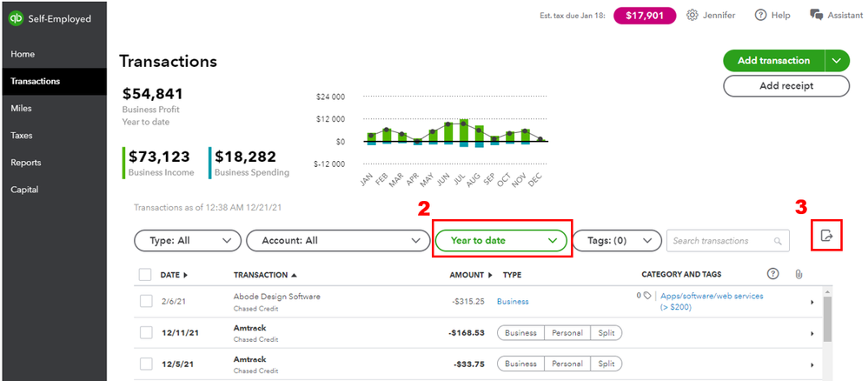Viewport: 868px width, 381px height.
Task: Click the category help question mark icon
Action: pos(772,275)
